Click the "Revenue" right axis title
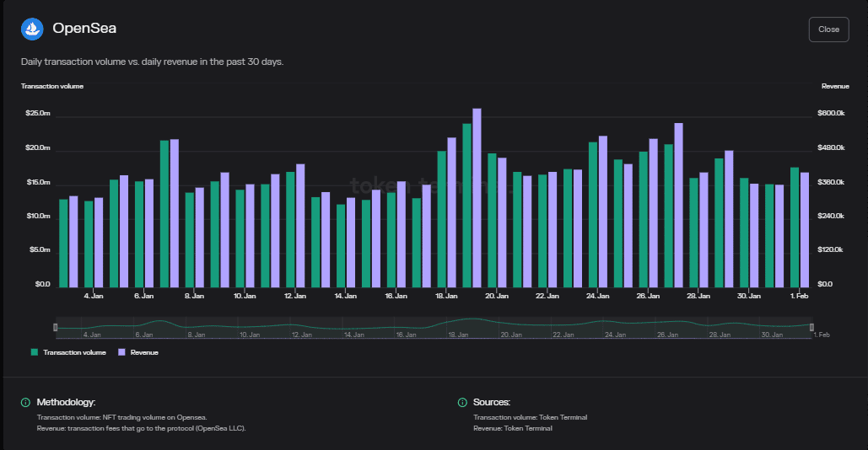Viewport: 868px width, 450px height. pyautogui.click(x=835, y=86)
